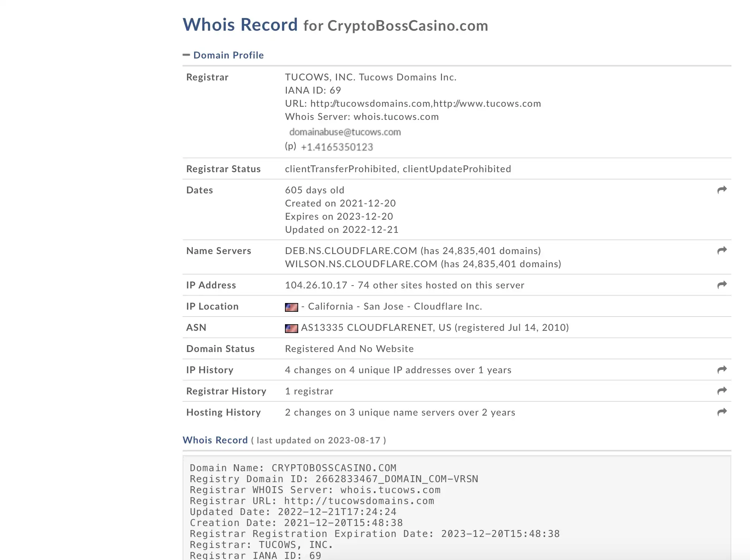Click the minus icon before Domain Profile

coord(186,55)
